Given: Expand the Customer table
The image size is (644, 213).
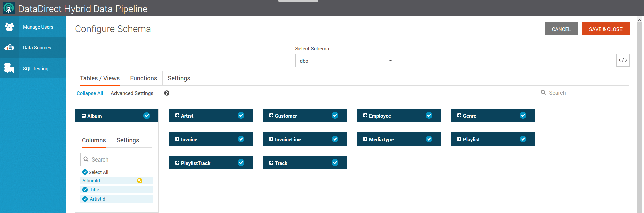Looking at the screenshot, I should (271, 115).
